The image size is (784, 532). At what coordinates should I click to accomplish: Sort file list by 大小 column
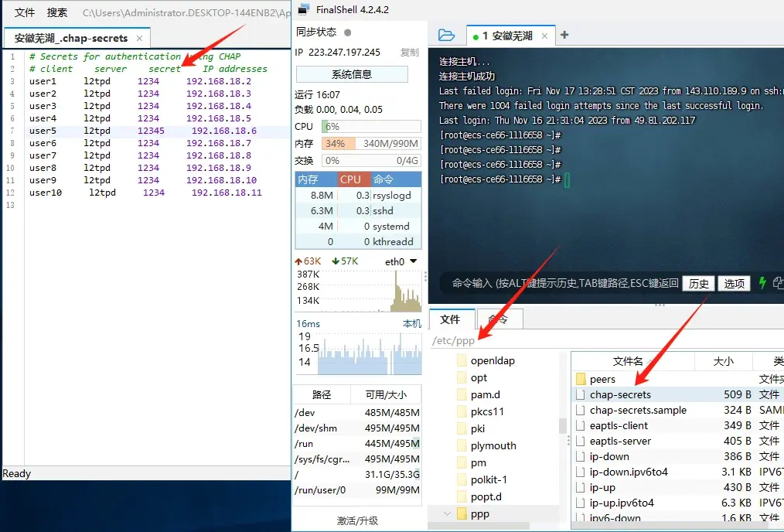[724, 361]
